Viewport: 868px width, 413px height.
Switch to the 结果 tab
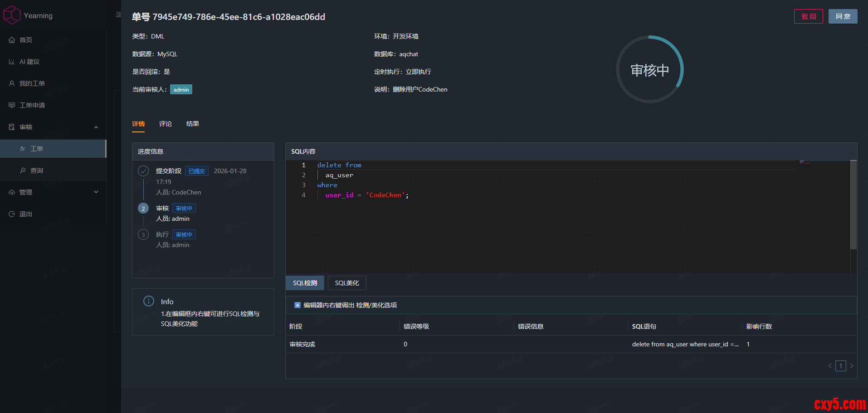(193, 124)
